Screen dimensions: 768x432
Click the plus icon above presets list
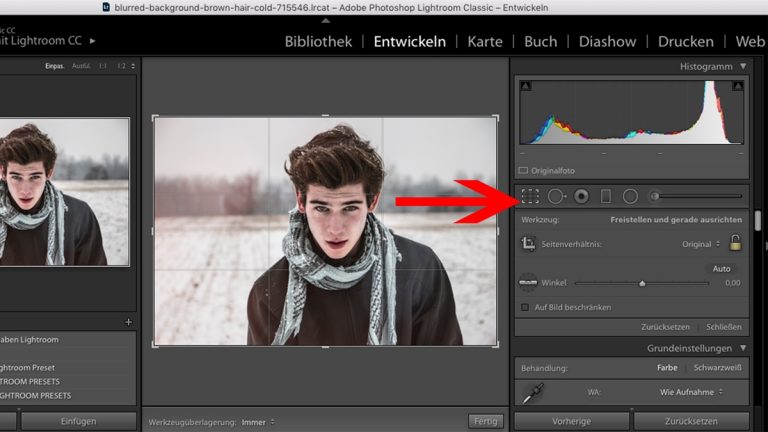click(x=128, y=322)
